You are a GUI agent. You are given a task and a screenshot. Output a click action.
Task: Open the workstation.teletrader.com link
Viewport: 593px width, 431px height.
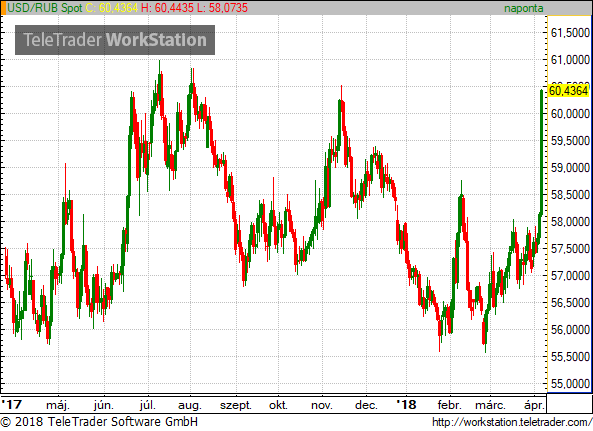click(x=512, y=422)
